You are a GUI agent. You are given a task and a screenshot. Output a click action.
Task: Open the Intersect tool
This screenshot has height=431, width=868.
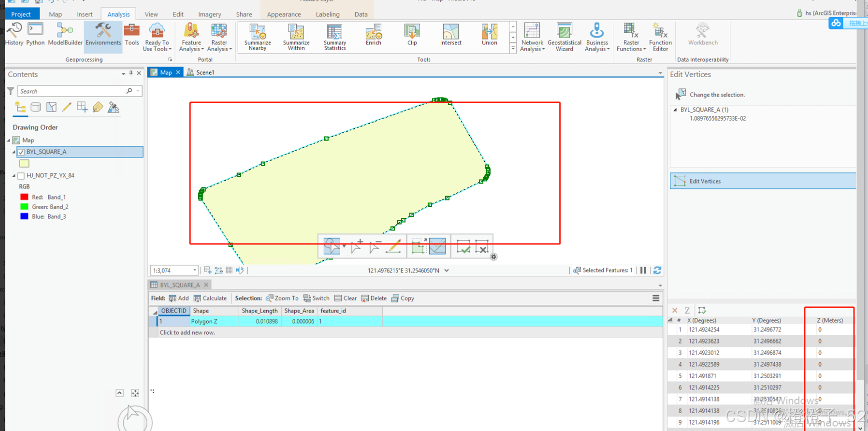pos(451,35)
